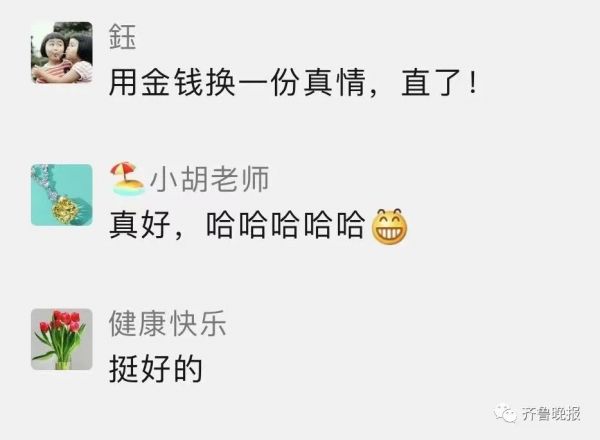Click the grinning face emoji after 哈哈哈哈哈

(389, 227)
